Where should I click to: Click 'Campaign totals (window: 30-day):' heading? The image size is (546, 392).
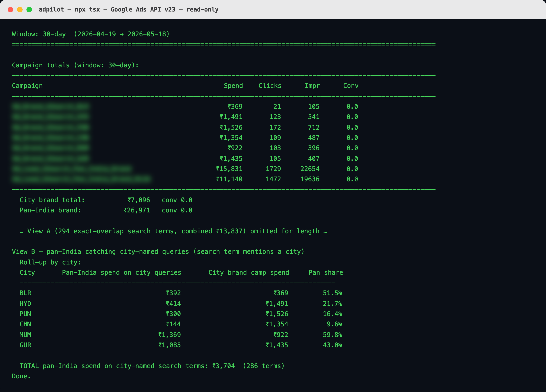(x=75, y=65)
